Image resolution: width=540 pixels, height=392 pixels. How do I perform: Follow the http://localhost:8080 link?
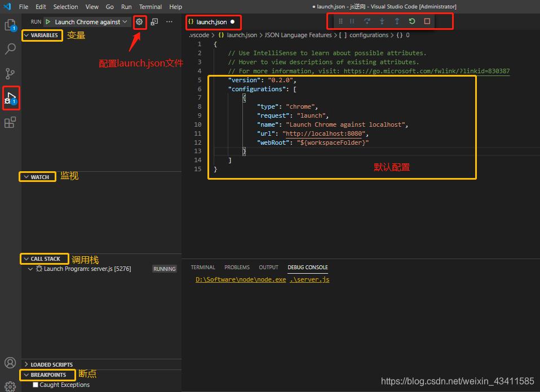324,133
